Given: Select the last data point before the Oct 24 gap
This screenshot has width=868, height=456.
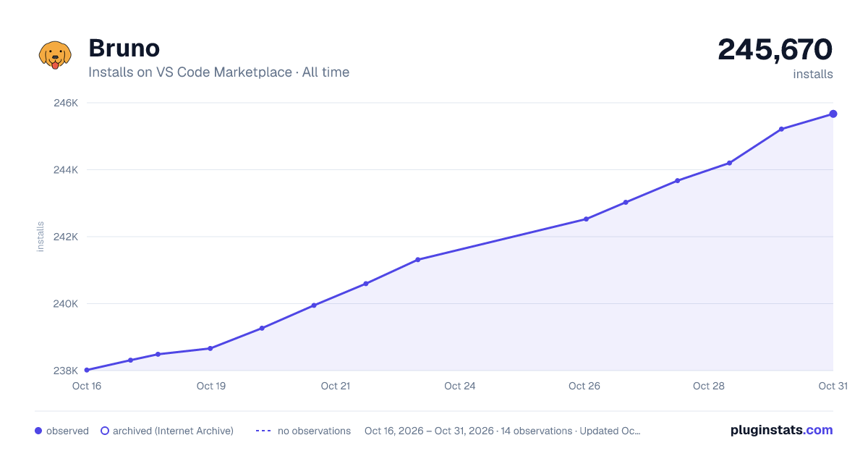Looking at the screenshot, I should pyautogui.click(x=418, y=259).
